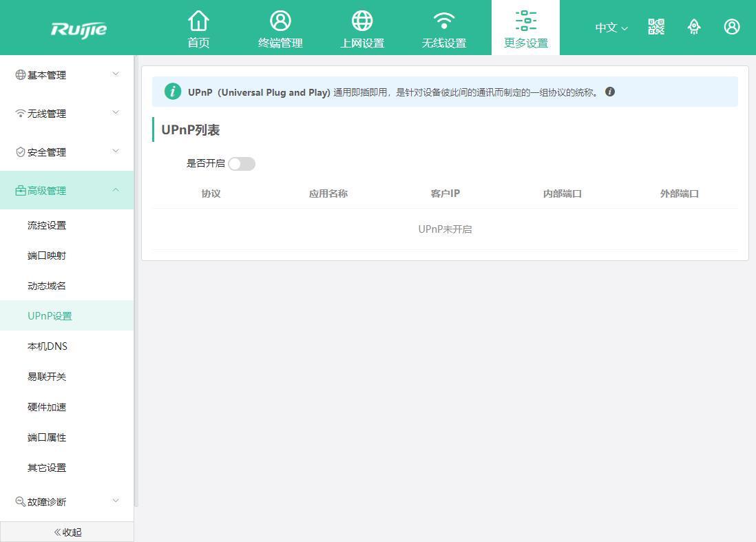Open the user account icon in header
Viewport: 756px width, 542px height.
[x=732, y=27]
